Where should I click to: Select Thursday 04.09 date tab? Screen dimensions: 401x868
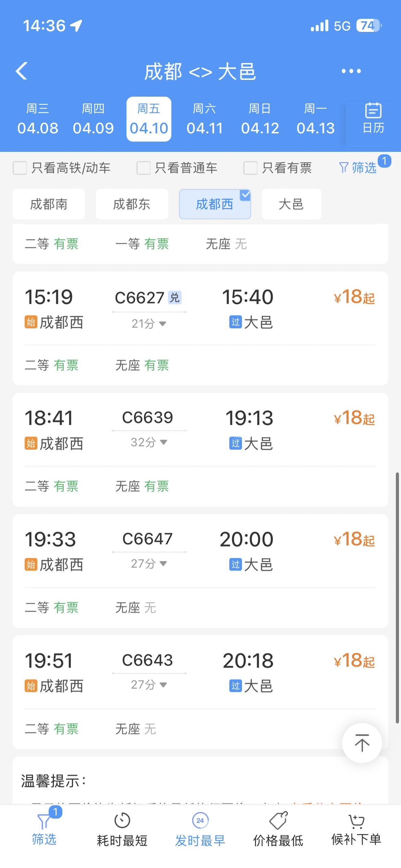[x=93, y=119]
